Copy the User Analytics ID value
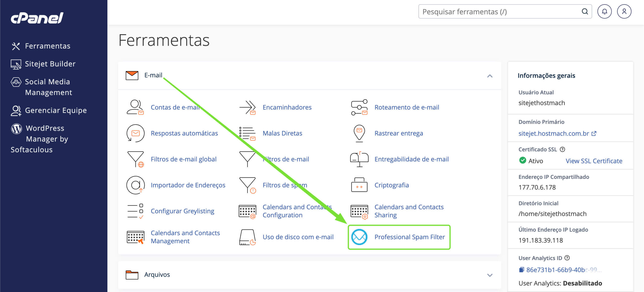644x292 pixels. (521, 270)
